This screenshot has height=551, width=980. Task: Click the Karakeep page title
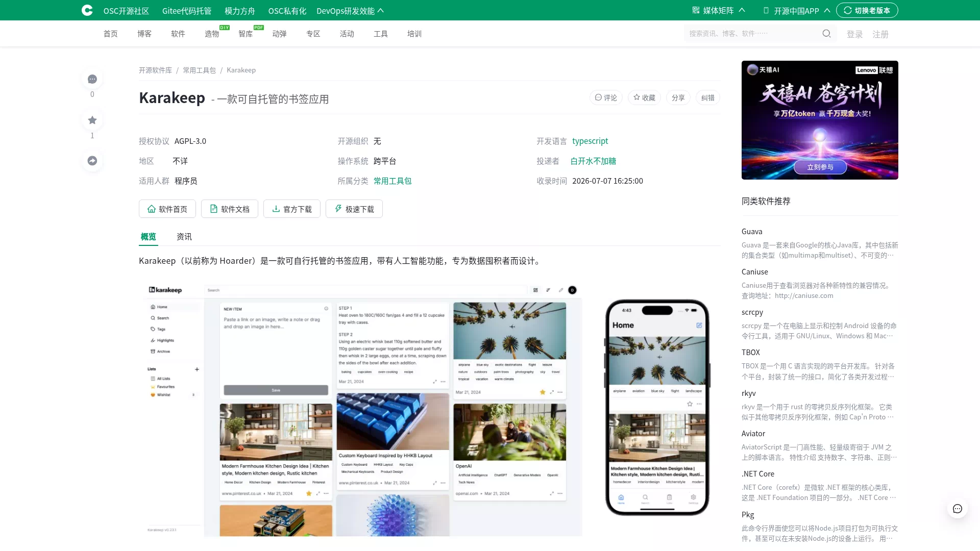point(172,97)
